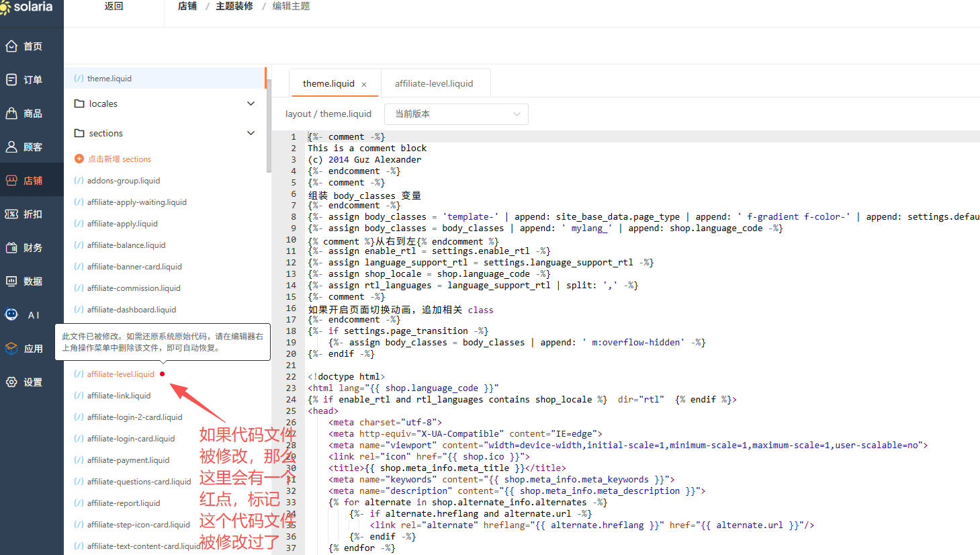The image size is (980, 555).
Task: Click the 编辑主题 breadcrumb text
Action: pos(291,7)
